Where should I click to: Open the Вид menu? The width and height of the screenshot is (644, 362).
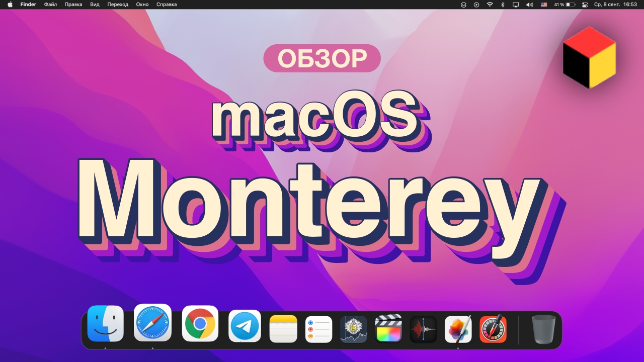pos(95,5)
